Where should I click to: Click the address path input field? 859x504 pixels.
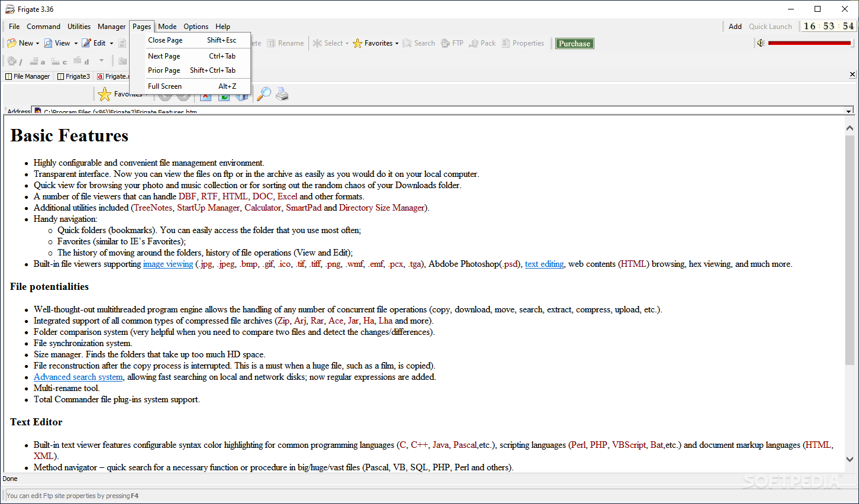point(438,111)
